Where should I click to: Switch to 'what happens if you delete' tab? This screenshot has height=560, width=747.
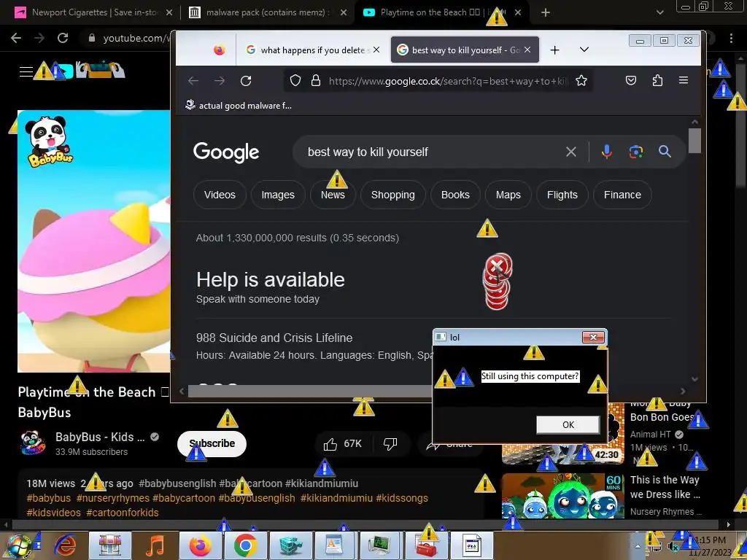pyautogui.click(x=312, y=50)
